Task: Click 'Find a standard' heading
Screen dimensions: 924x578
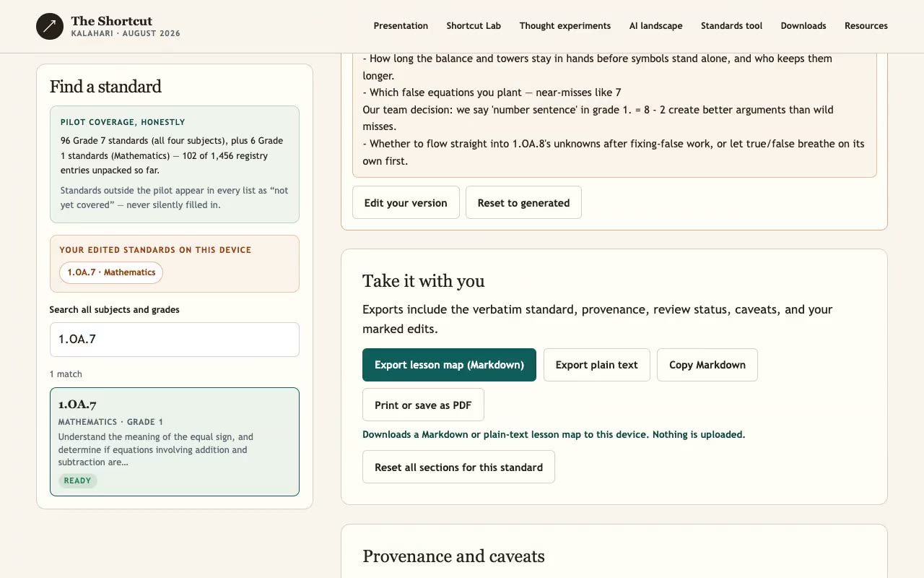Action: [x=105, y=87]
